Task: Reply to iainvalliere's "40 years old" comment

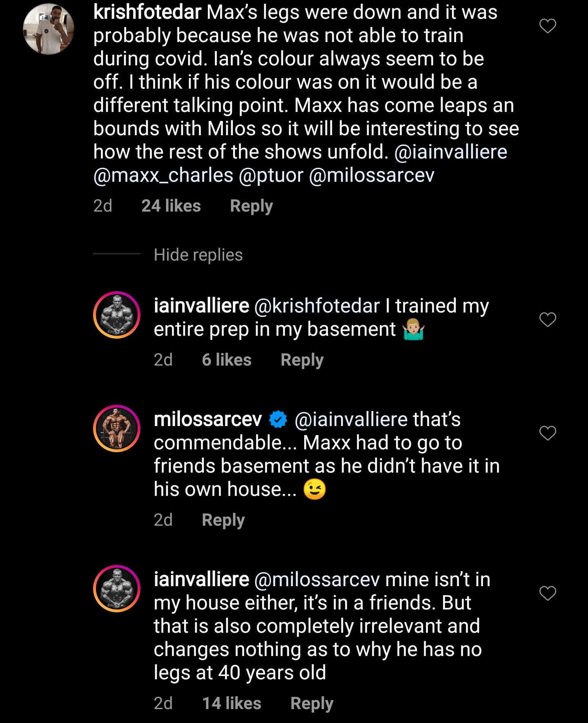Action: [312, 703]
